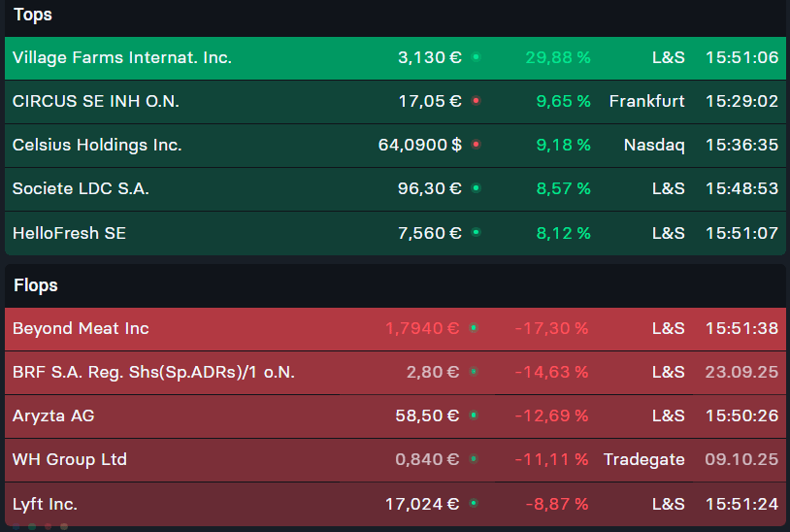Click the -17,30 % change value
The image size is (790, 532).
(551, 328)
